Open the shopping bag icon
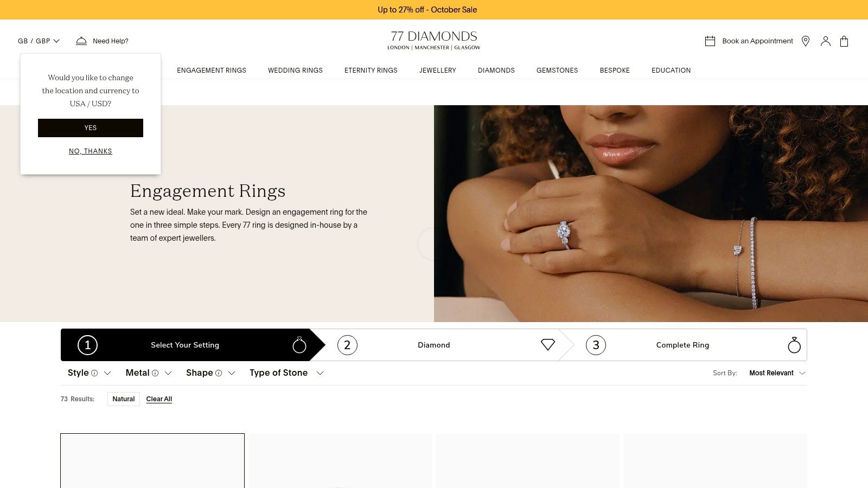This screenshot has width=868, height=488. [x=844, y=41]
